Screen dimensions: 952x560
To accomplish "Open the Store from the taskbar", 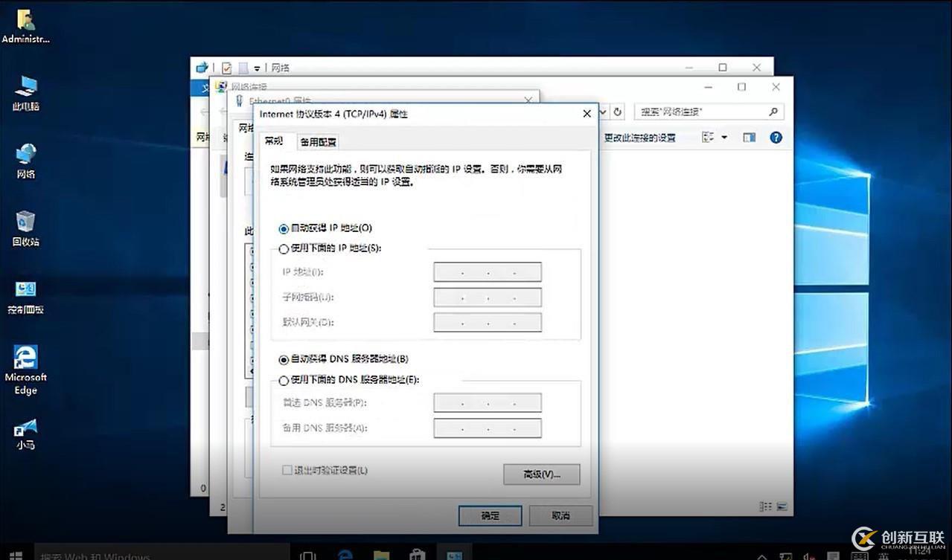I will [418, 555].
